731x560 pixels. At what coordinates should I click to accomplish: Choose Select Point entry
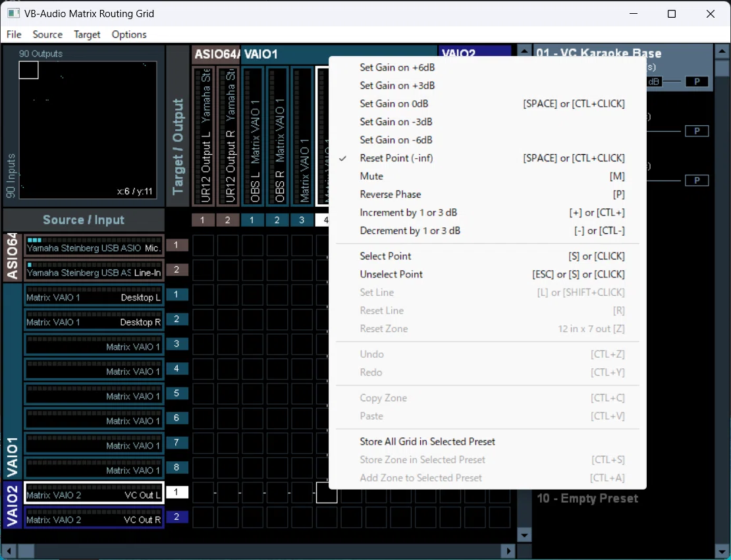point(487,256)
